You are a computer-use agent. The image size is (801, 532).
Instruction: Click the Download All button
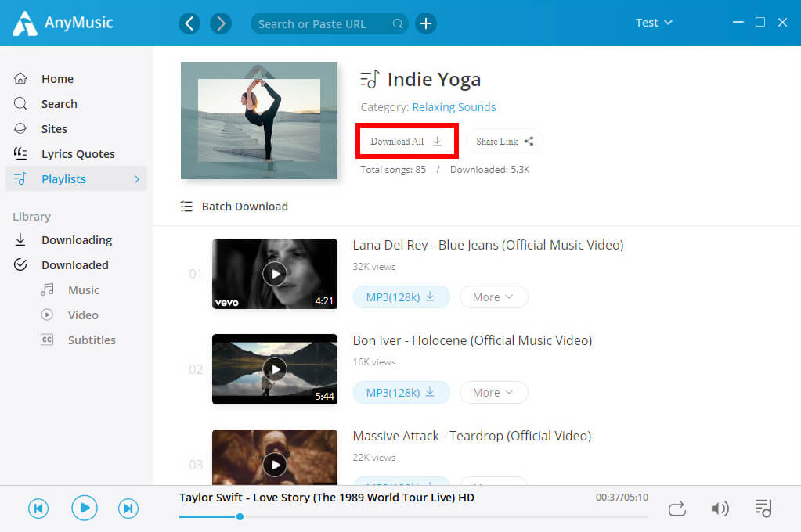coord(406,142)
